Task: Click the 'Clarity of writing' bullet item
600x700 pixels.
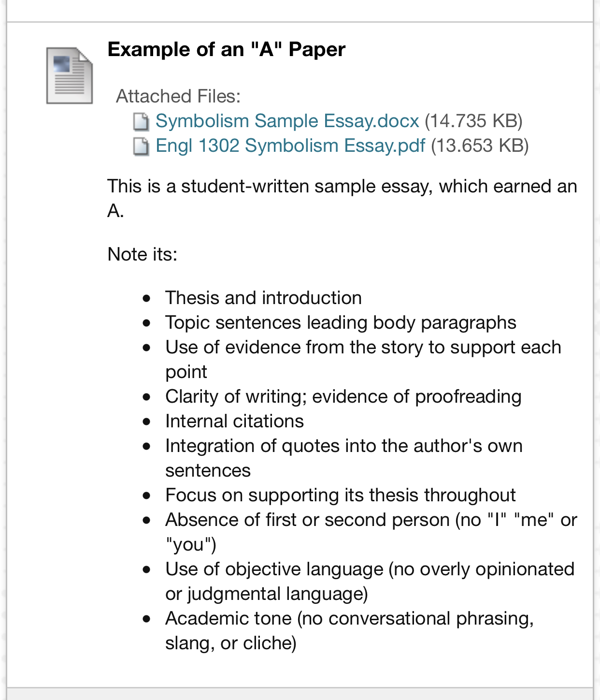Action: click(x=343, y=396)
